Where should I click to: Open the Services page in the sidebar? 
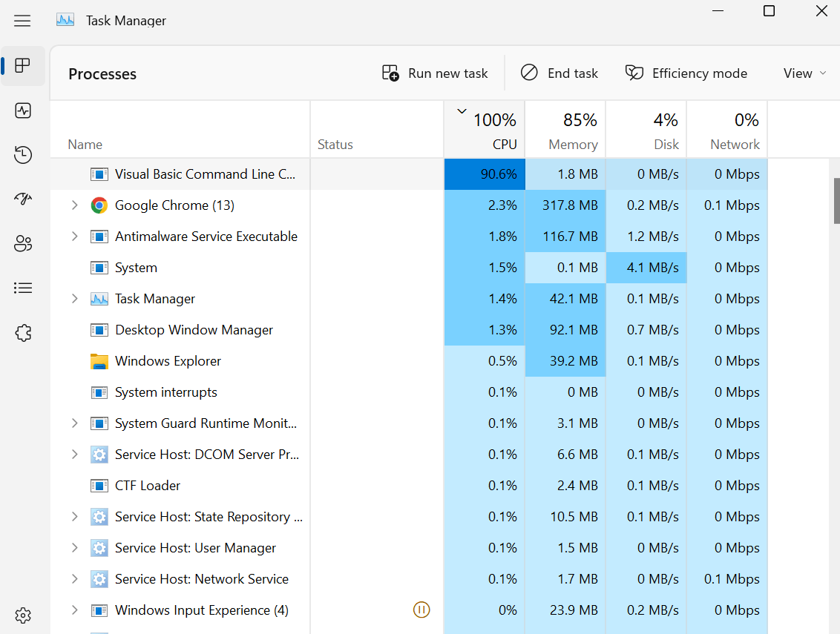22,332
